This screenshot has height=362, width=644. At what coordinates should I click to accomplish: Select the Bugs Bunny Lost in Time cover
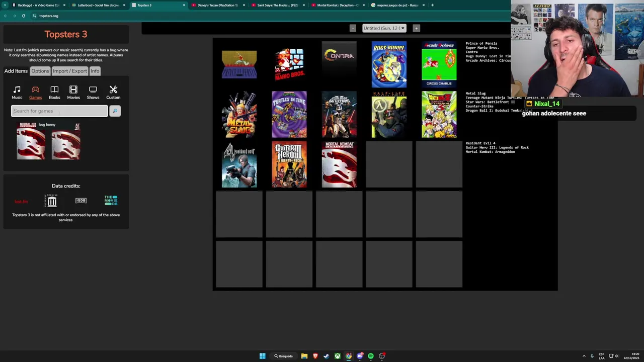pos(389,64)
